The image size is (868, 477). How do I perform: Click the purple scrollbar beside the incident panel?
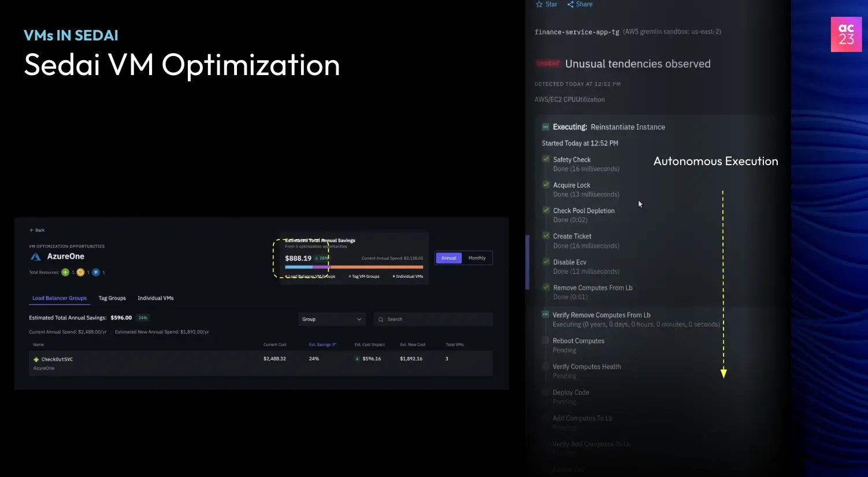(x=527, y=262)
